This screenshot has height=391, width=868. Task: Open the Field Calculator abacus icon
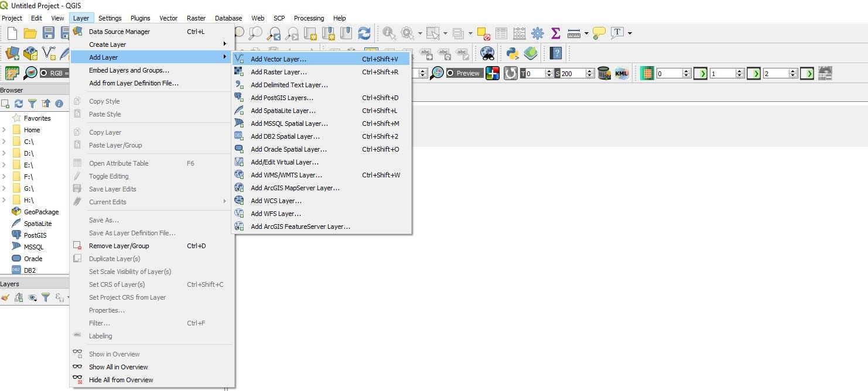pos(519,33)
